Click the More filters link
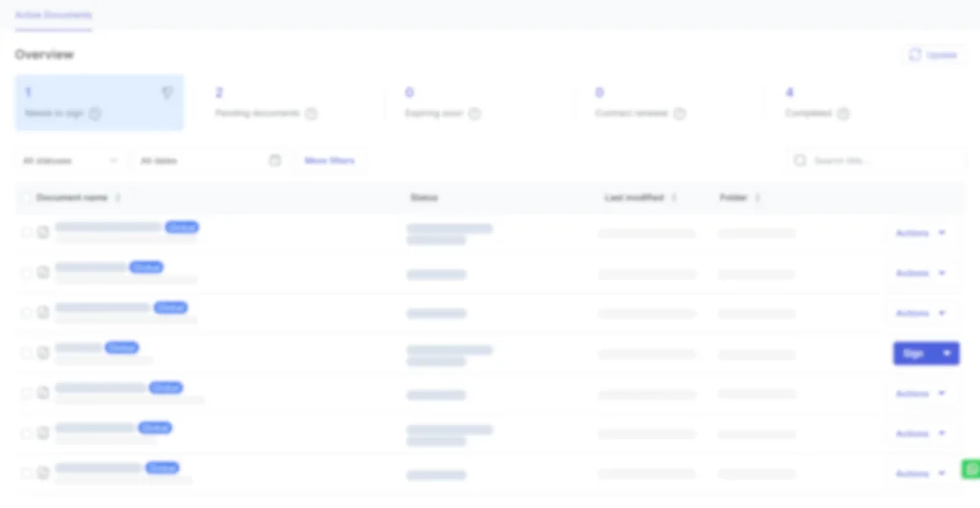The height and width of the screenshot is (508, 980). [329, 161]
